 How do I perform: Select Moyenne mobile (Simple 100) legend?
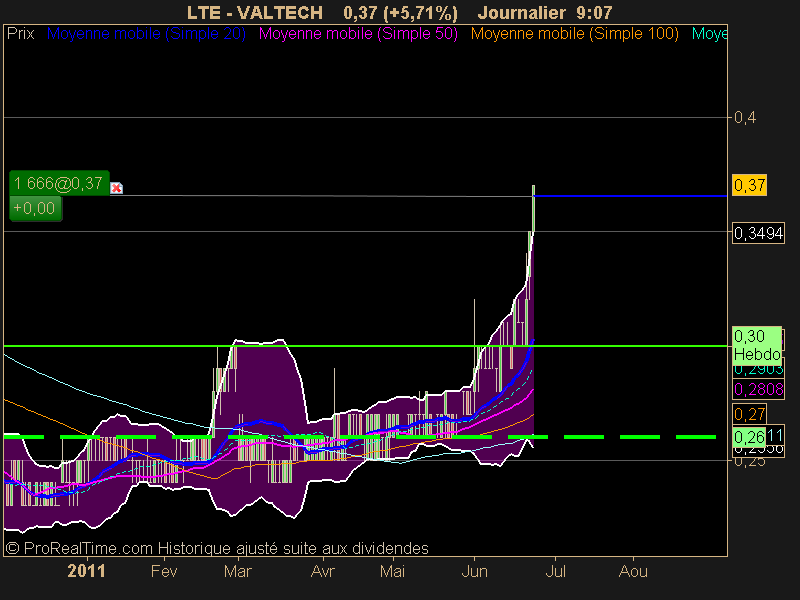574,34
